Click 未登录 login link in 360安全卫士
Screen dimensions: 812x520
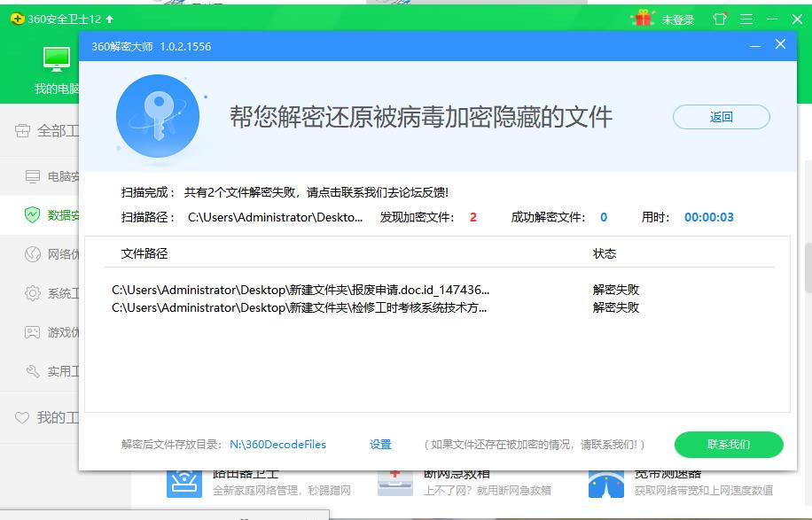[x=677, y=19]
